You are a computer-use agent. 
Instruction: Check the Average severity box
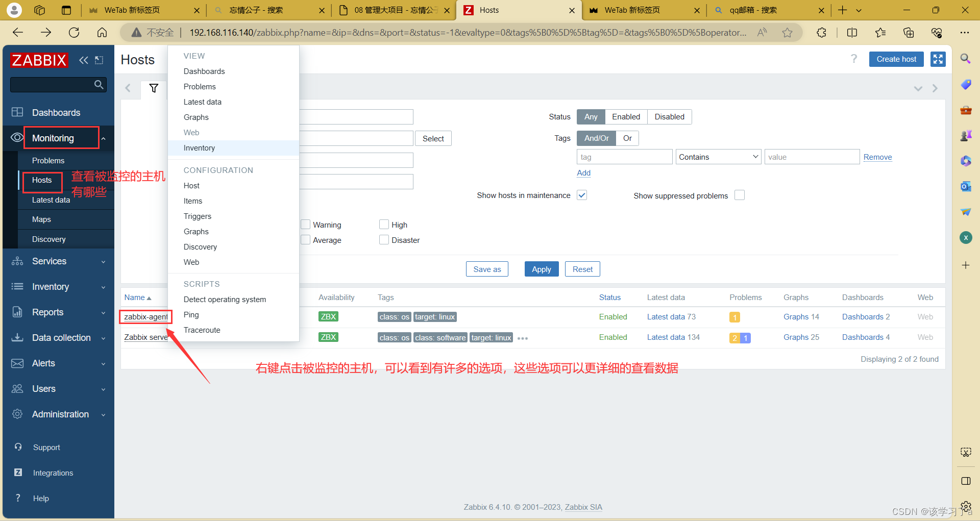point(306,240)
